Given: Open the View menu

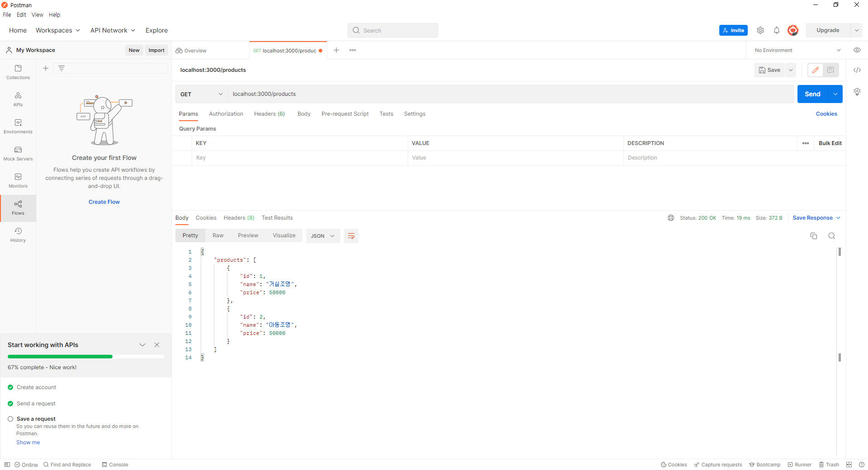Looking at the screenshot, I should [38, 15].
